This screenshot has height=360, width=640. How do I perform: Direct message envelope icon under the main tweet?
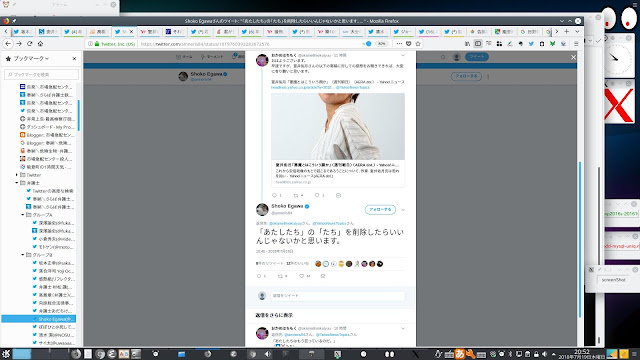(x=323, y=276)
